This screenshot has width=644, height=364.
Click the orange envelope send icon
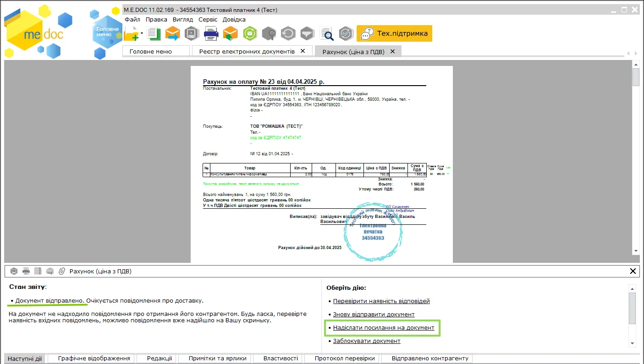[173, 33]
